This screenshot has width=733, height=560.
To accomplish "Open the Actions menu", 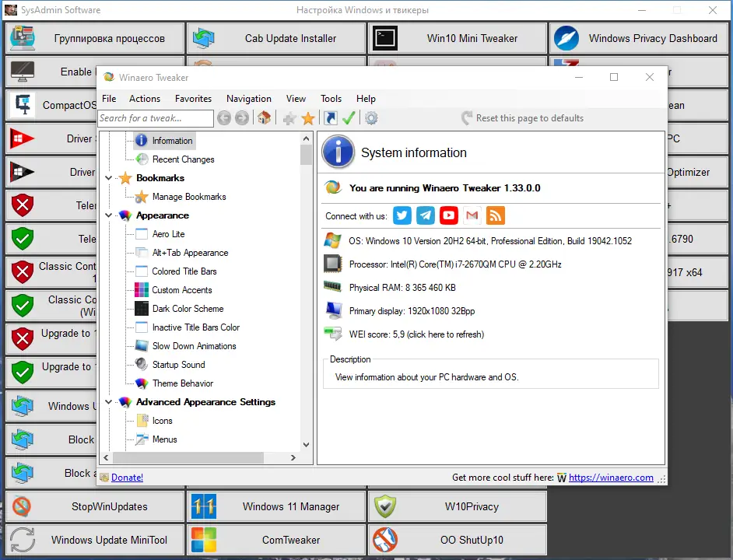I will coord(145,99).
